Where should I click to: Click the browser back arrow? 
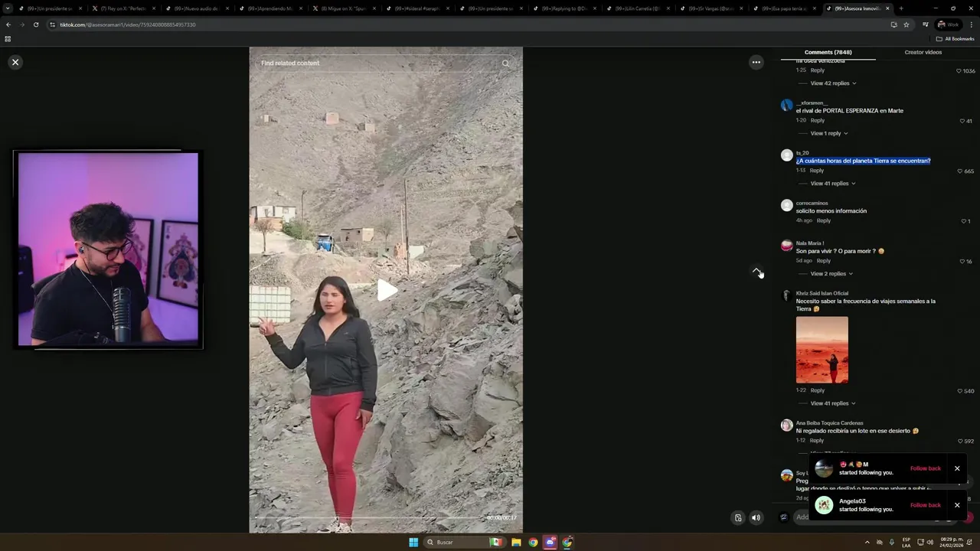click(x=8, y=24)
